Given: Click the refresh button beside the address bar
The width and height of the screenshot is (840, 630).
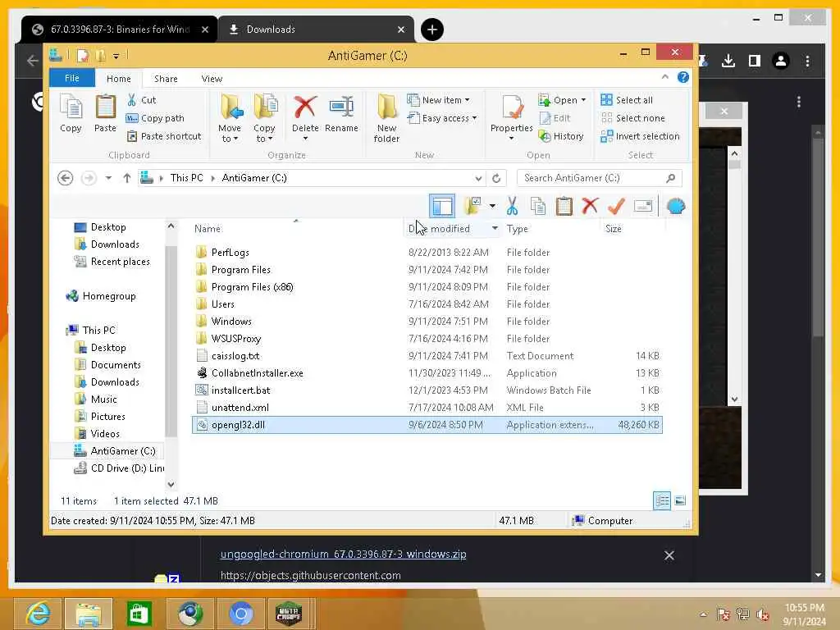Looking at the screenshot, I should (x=496, y=178).
